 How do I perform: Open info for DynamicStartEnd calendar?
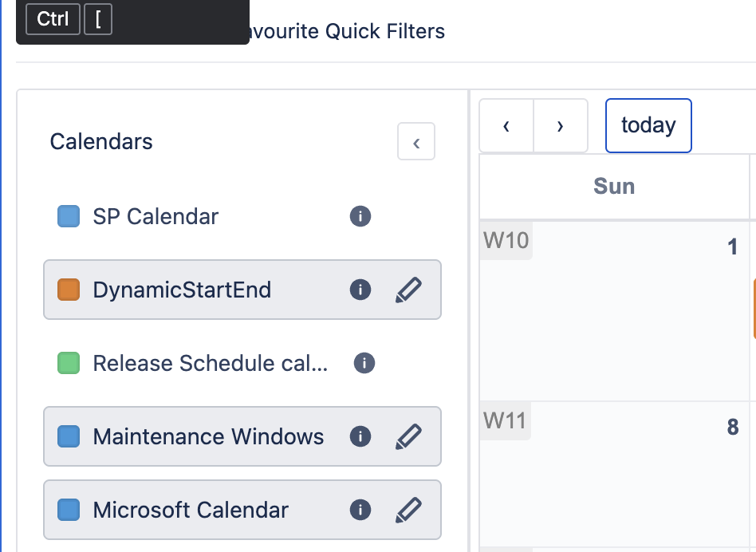tap(360, 290)
